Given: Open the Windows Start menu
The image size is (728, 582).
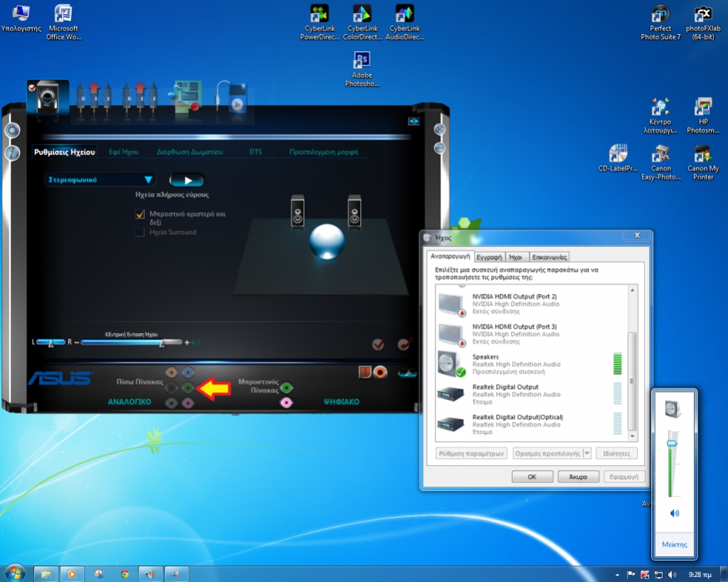Looking at the screenshot, I should tap(14, 573).
